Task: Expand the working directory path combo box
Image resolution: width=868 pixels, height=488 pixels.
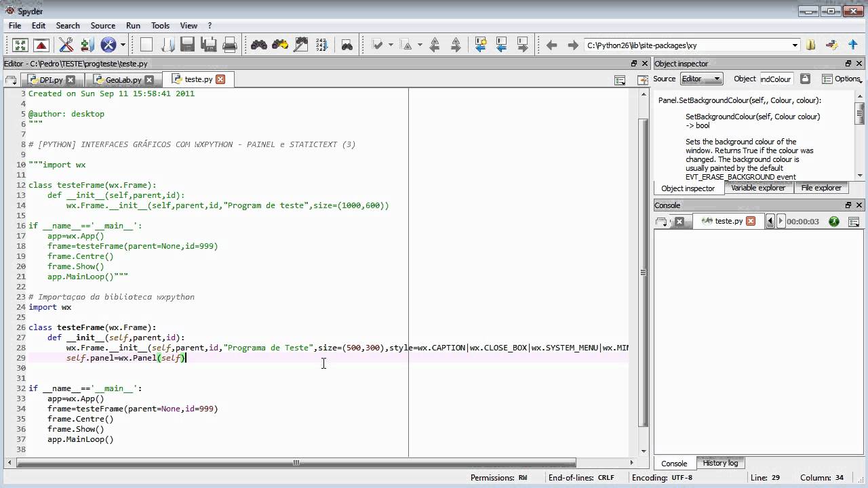Action: point(795,45)
